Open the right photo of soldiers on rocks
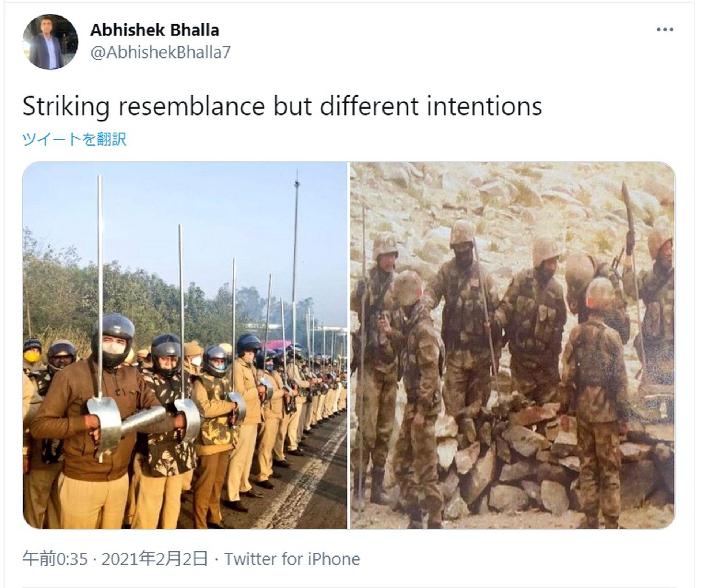Screen dimensions: 702x588 513,345
